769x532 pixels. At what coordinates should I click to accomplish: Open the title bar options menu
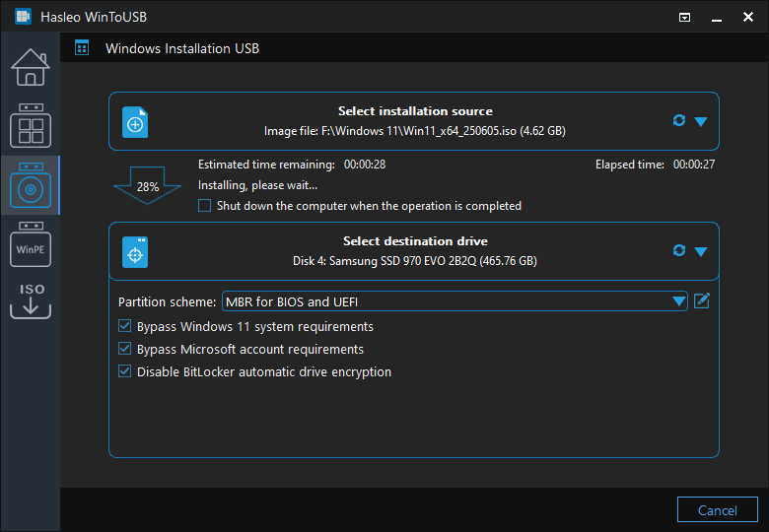point(685,17)
